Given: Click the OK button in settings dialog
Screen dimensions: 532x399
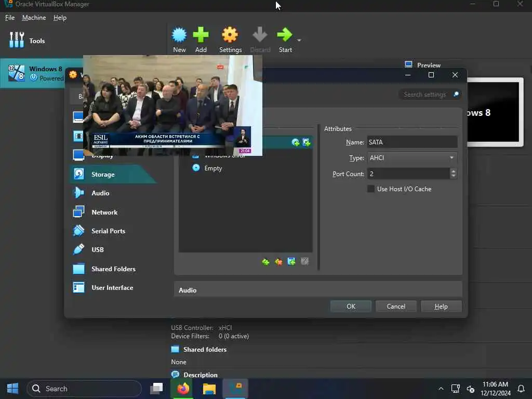Looking at the screenshot, I should click(x=351, y=307).
